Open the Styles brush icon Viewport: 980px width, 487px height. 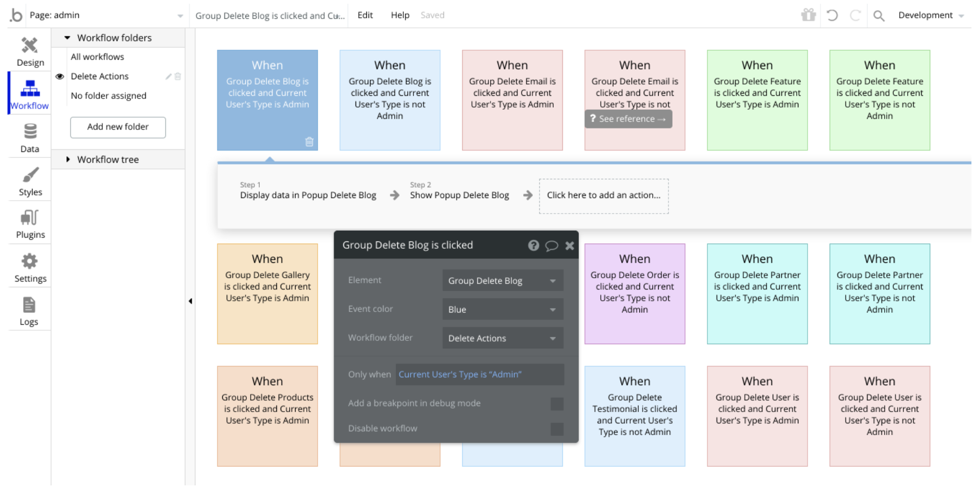point(30,175)
